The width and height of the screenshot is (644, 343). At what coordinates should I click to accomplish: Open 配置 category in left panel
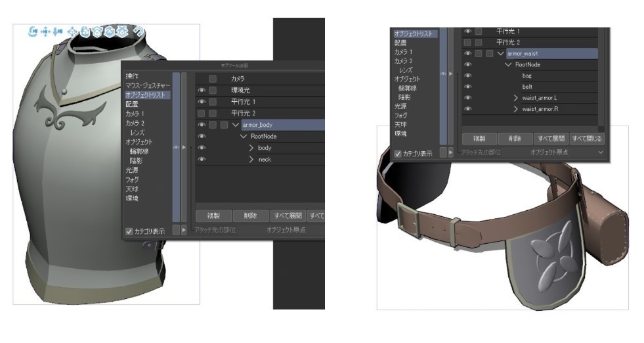point(132,104)
